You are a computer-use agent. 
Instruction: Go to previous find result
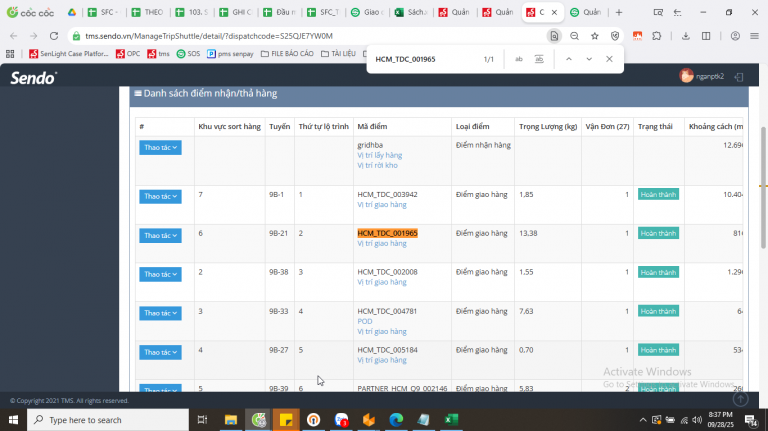(x=569, y=59)
